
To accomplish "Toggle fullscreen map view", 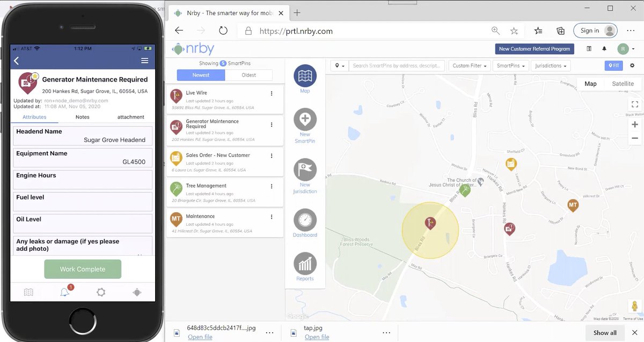I will 635,104.
